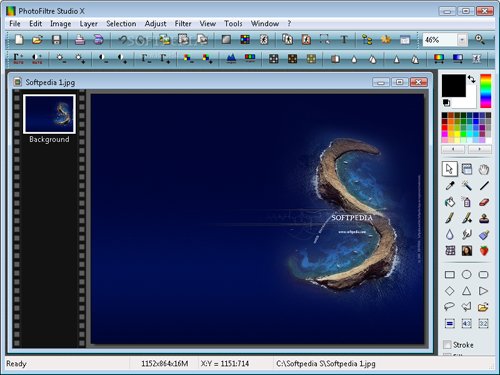
Task: Enable the Stroke checkbox
Action: point(447,344)
